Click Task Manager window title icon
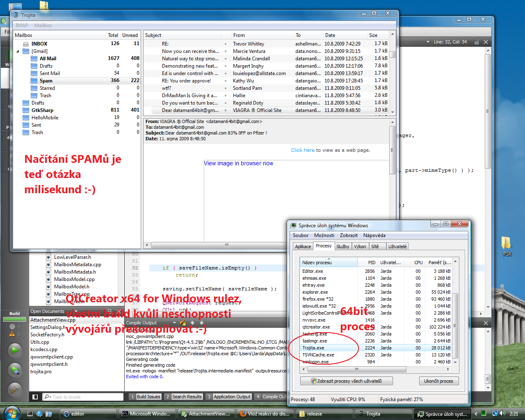 click(293, 226)
